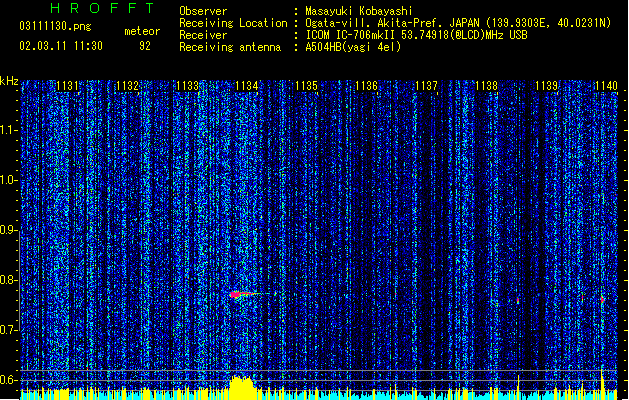Click the 1.1 frequency axis label

(x=8, y=130)
